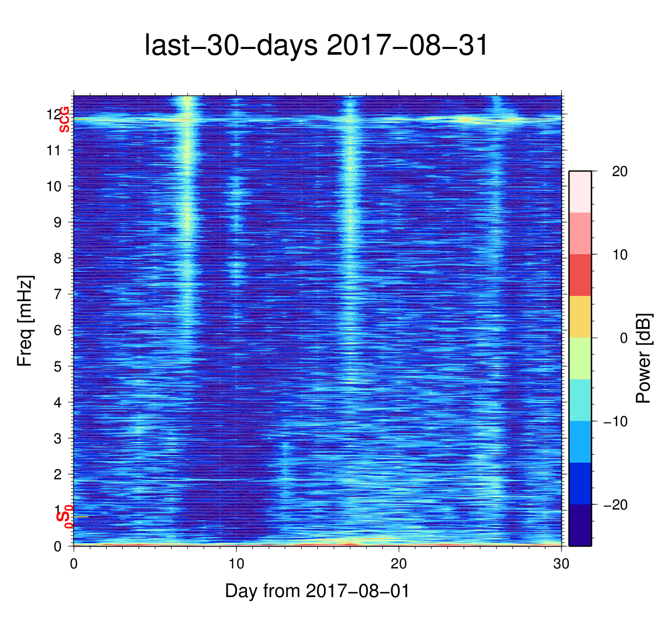This screenshot has width=672, height=620.
Task: Click the "Power [dB]" colorbar label
Action: coord(644,358)
